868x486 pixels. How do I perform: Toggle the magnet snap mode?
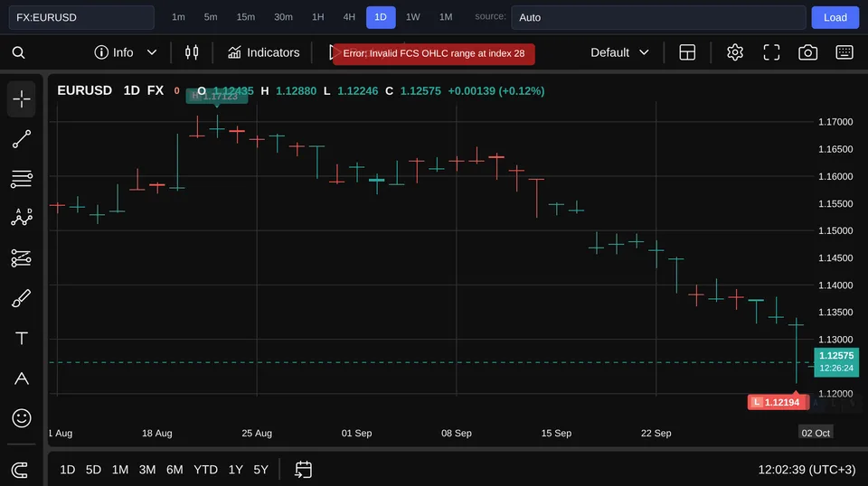pos(20,470)
